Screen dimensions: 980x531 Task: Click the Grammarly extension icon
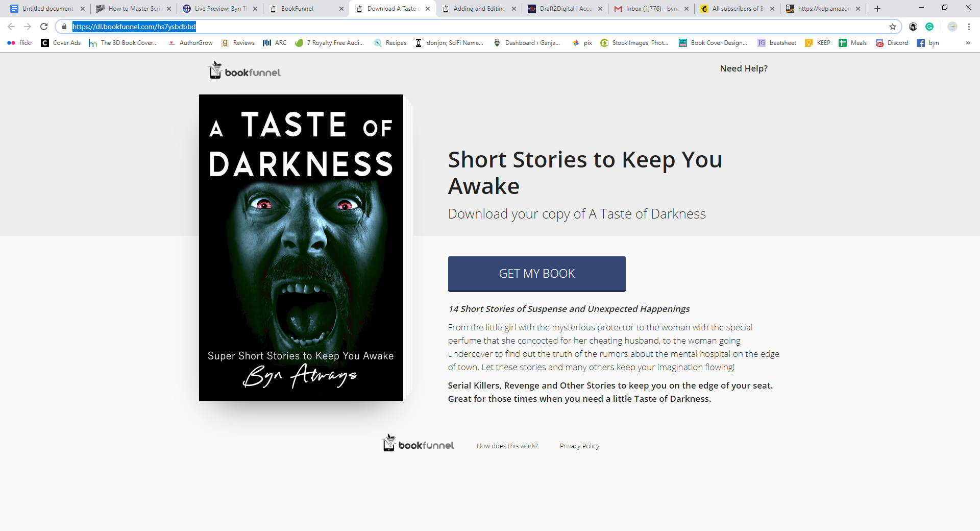point(929,27)
